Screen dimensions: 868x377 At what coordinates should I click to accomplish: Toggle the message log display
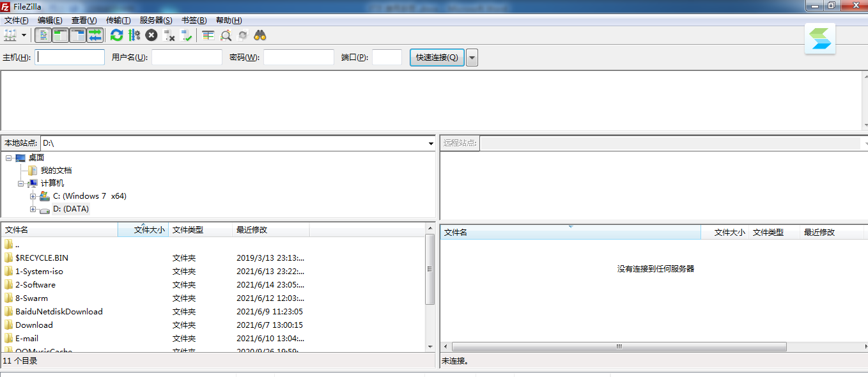pyautogui.click(x=43, y=35)
